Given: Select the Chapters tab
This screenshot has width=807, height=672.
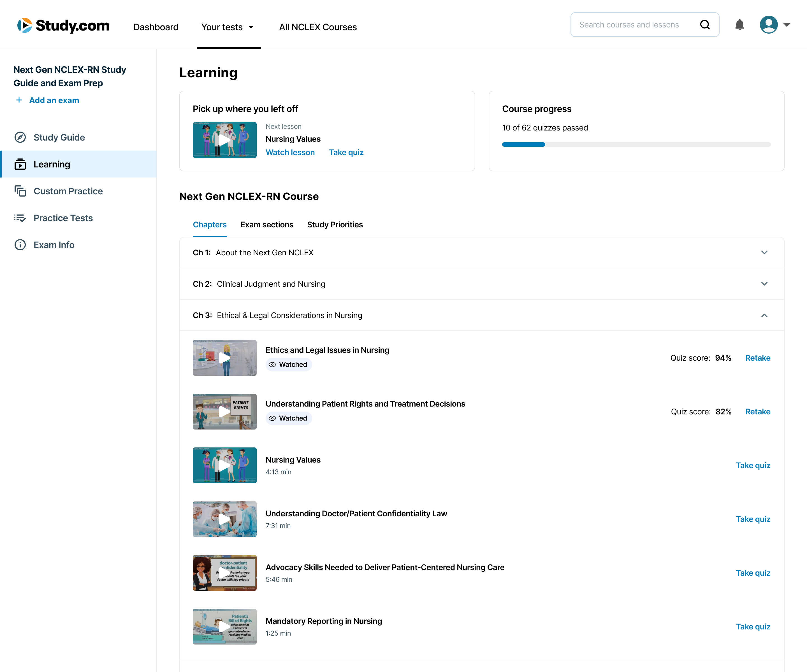Looking at the screenshot, I should [209, 225].
